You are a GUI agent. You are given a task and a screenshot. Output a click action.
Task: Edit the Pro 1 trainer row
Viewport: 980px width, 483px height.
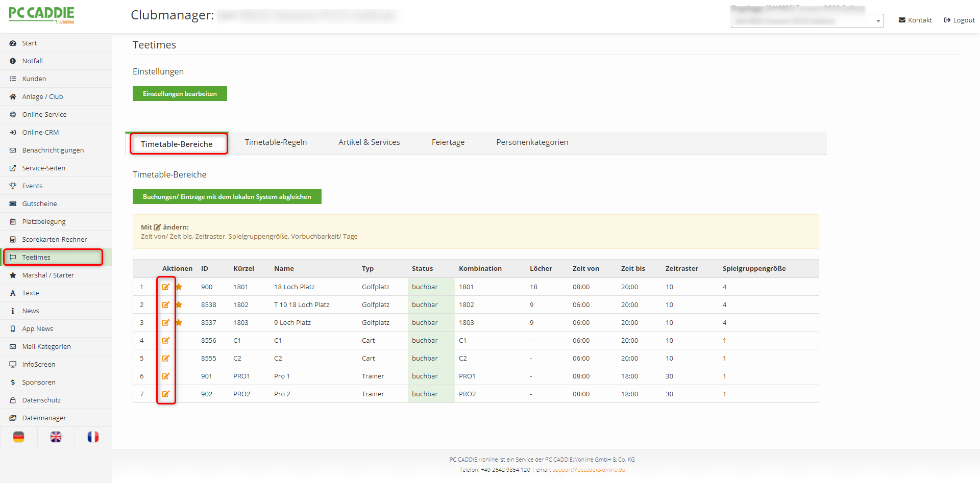click(166, 376)
